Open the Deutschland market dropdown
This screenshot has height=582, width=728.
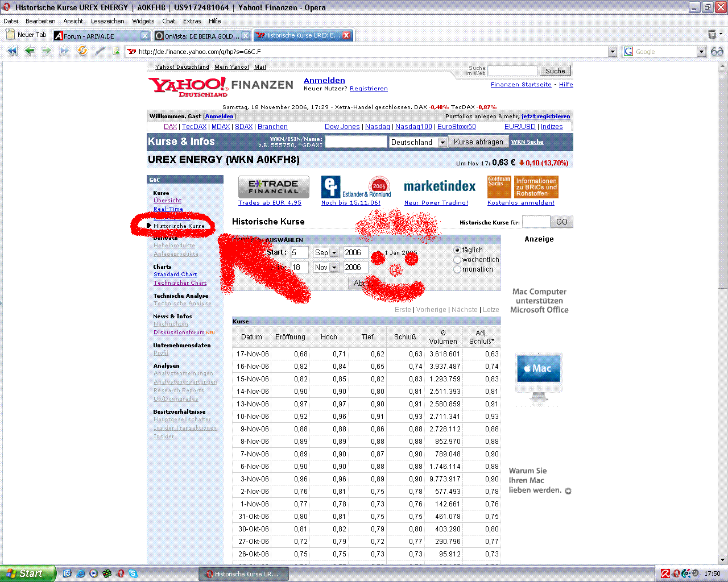click(x=418, y=142)
